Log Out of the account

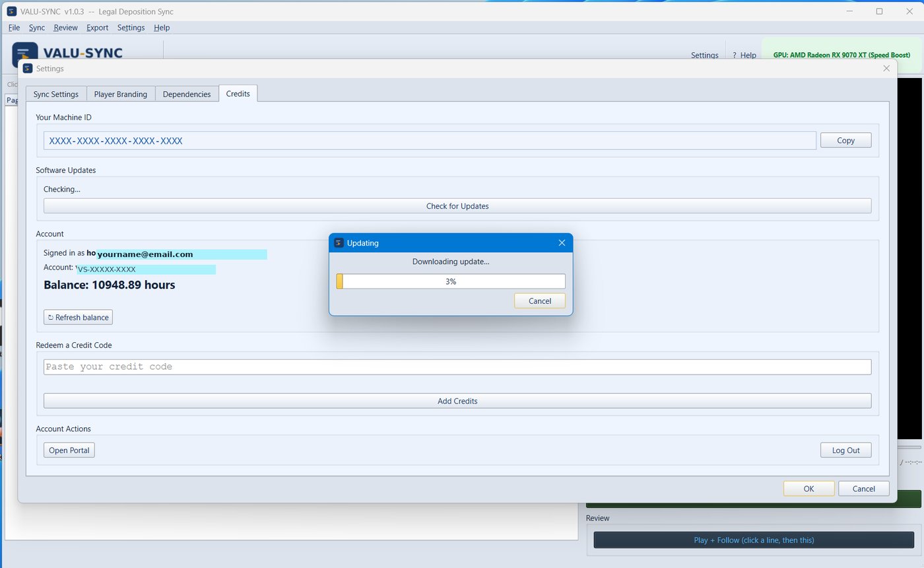(x=845, y=450)
